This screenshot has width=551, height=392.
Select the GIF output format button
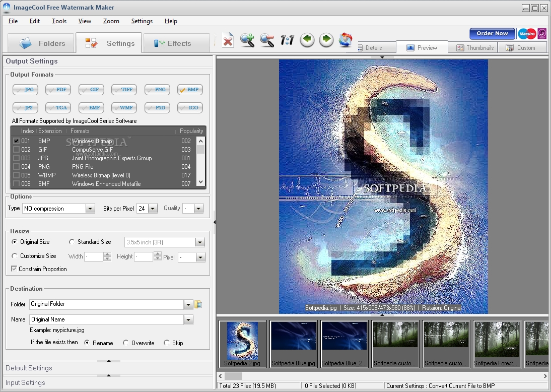coord(91,90)
